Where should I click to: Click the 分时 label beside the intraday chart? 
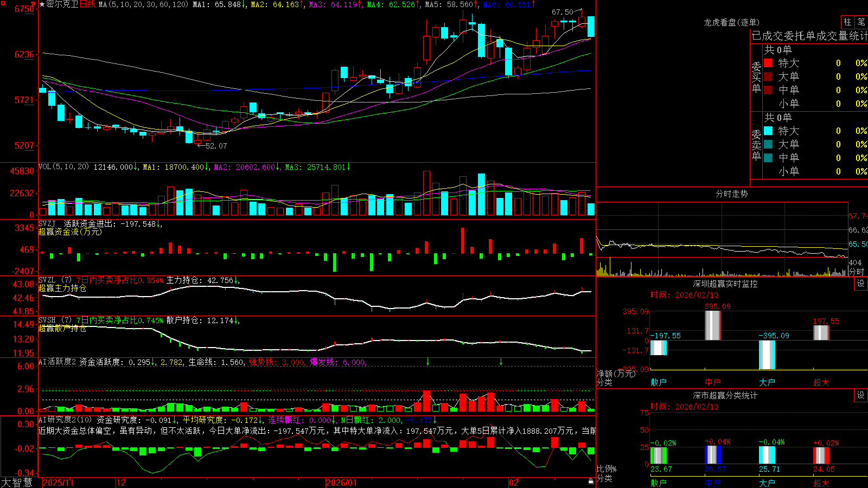(x=857, y=272)
